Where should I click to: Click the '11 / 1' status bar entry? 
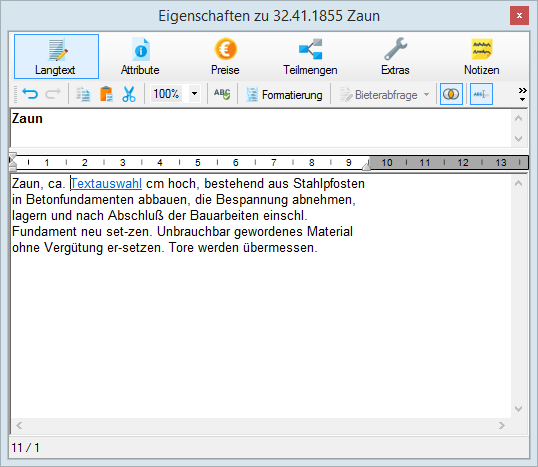tap(25, 448)
